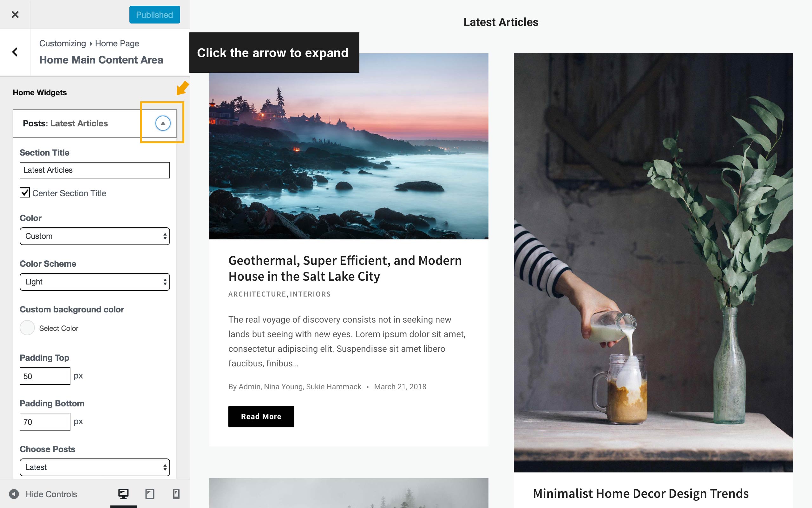Click the Select Color label

[59, 328]
